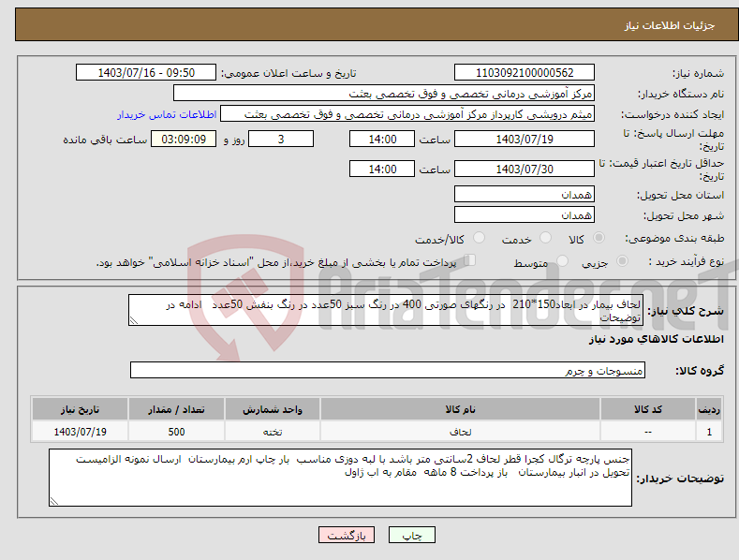Image resolution: width=739 pixels, height=560 pixels.
Task: Click the price validity time 14:00 field
Action: point(382,169)
